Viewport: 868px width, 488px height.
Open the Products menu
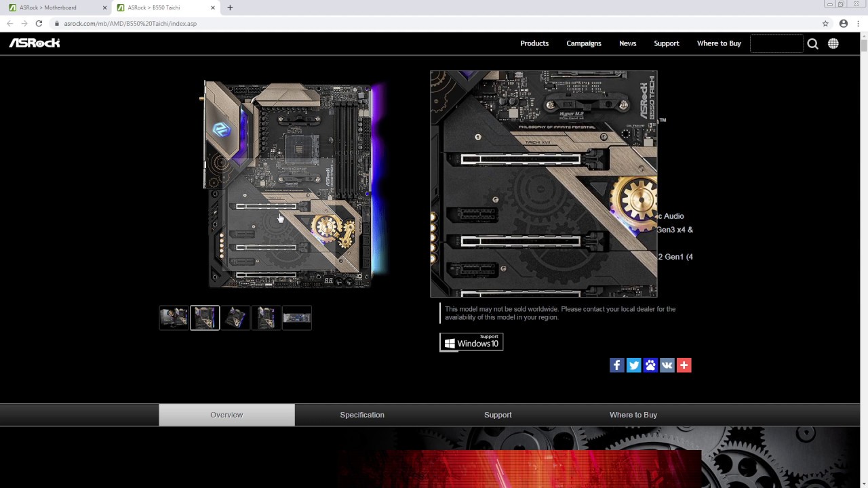[x=534, y=43]
